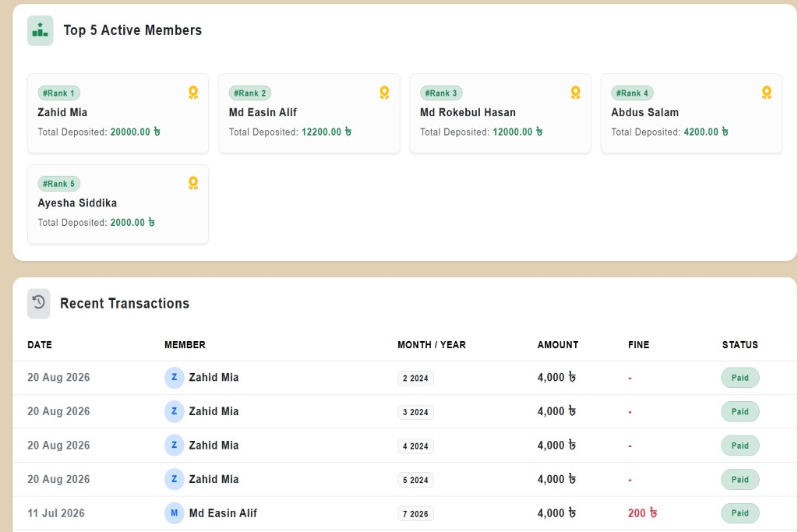Image resolution: width=798 pixels, height=532 pixels.
Task: Click the Recent Transactions history icon
Action: [x=39, y=304]
